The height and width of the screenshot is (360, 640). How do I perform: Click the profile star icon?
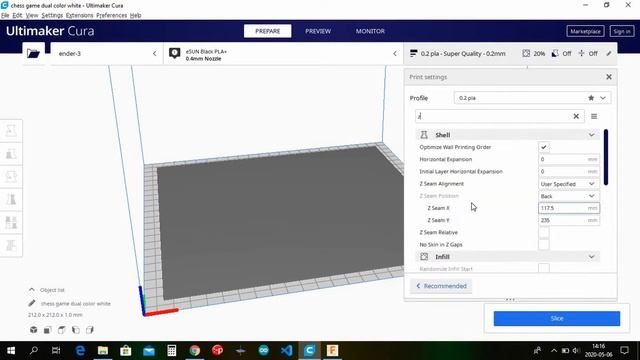point(591,98)
